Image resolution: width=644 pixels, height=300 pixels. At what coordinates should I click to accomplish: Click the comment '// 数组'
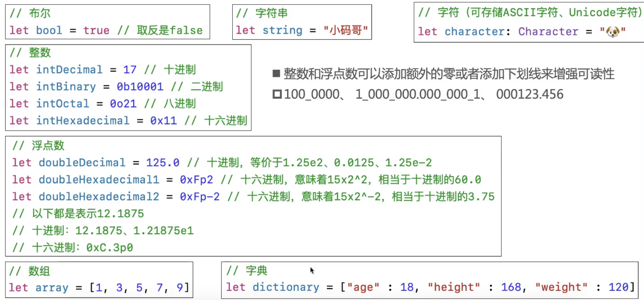(29, 271)
